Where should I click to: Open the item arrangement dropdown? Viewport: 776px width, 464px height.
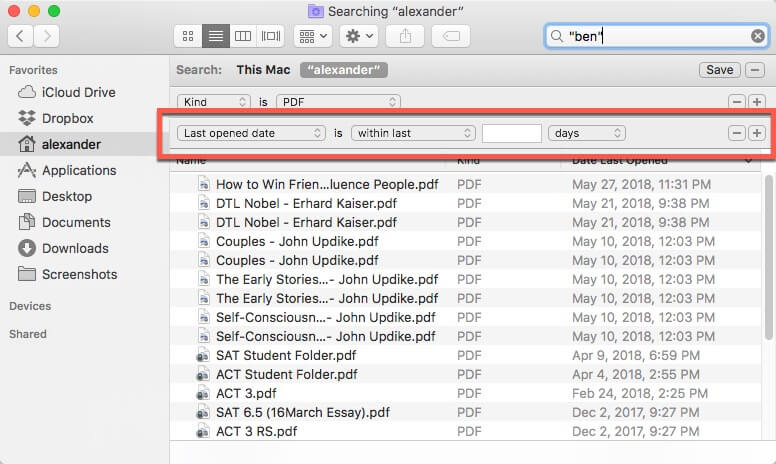click(x=313, y=36)
